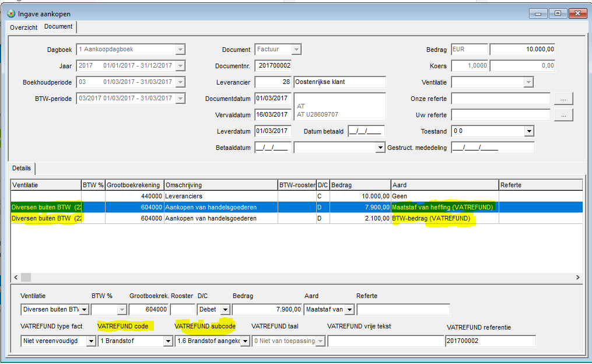Click the Ingave aankopen window app icon
The width and height of the screenshot is (592, 364).
coord(11,14)
